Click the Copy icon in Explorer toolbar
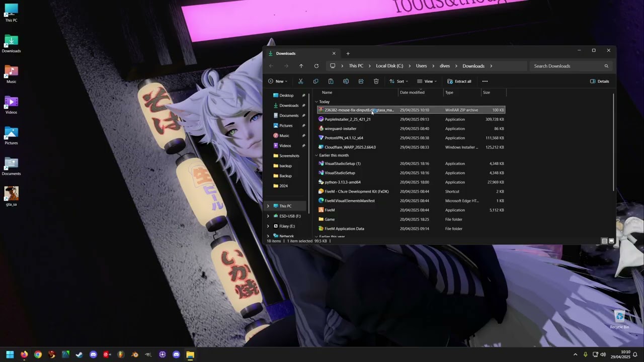The image size is (644, 362). coord(315,81)
